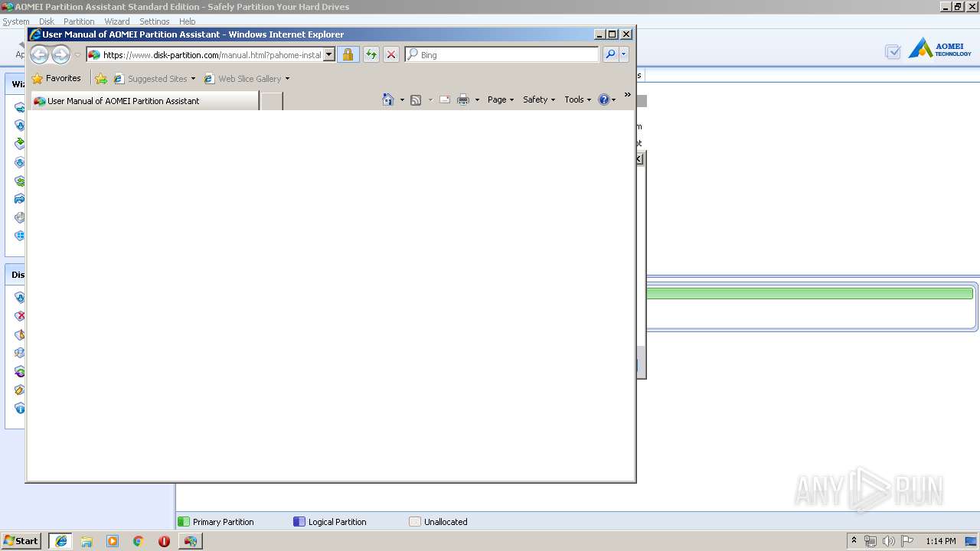Screen dimensions: 980x551
Task: Launch Opera from the taskbar
Action: (164, 541)
